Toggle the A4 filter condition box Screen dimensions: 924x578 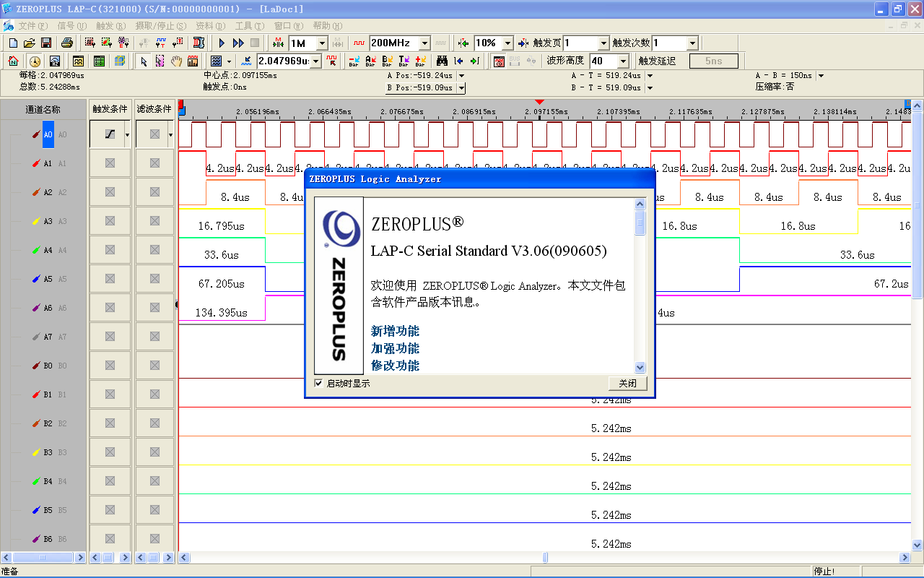point(154,250)
